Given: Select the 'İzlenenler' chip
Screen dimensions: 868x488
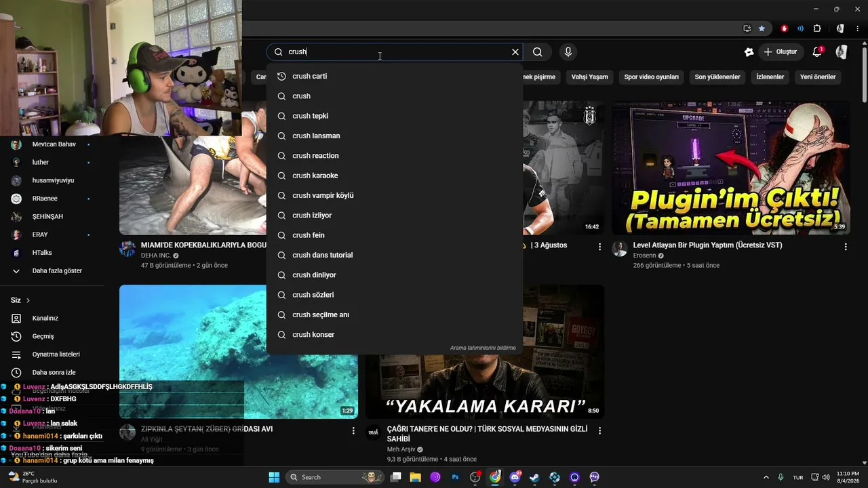Looking at the screenshot, I should (x=770, y=77).
